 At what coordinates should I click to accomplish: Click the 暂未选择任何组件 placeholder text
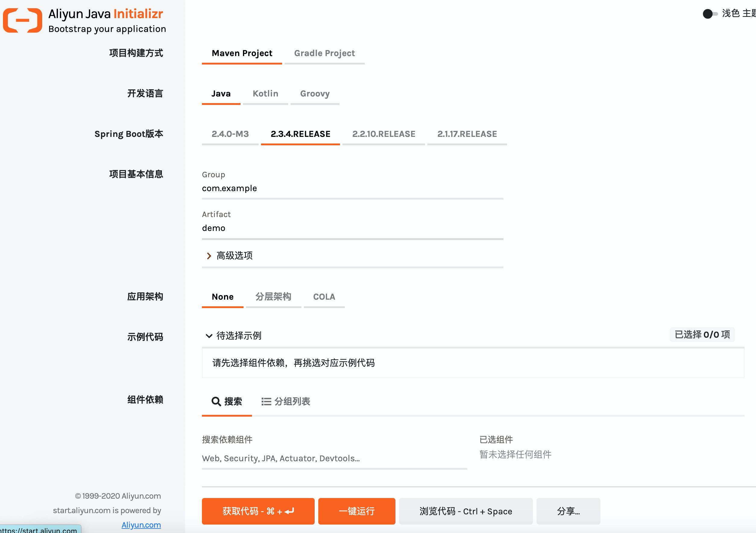[x=515, y=455]
